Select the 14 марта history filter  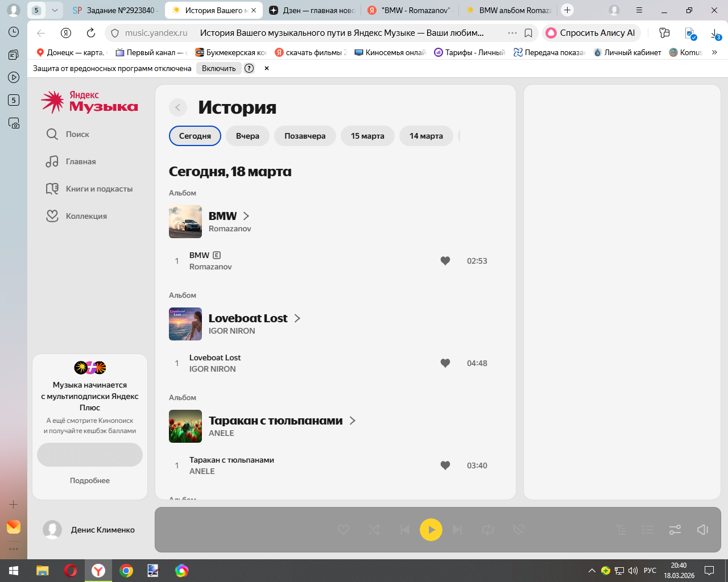pos(426,136)
